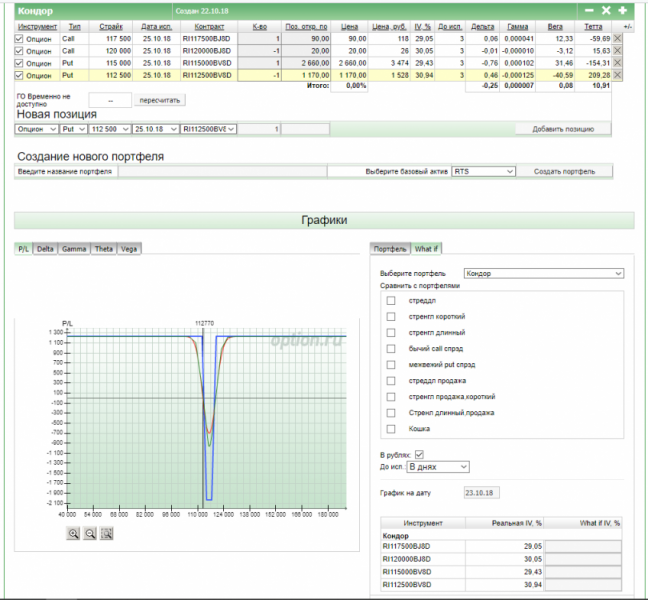This screenshot has height=600, width=648.
Task: Expand the RTS base asset dropdown
Action: pyautogui.click(x=484, y=171)
